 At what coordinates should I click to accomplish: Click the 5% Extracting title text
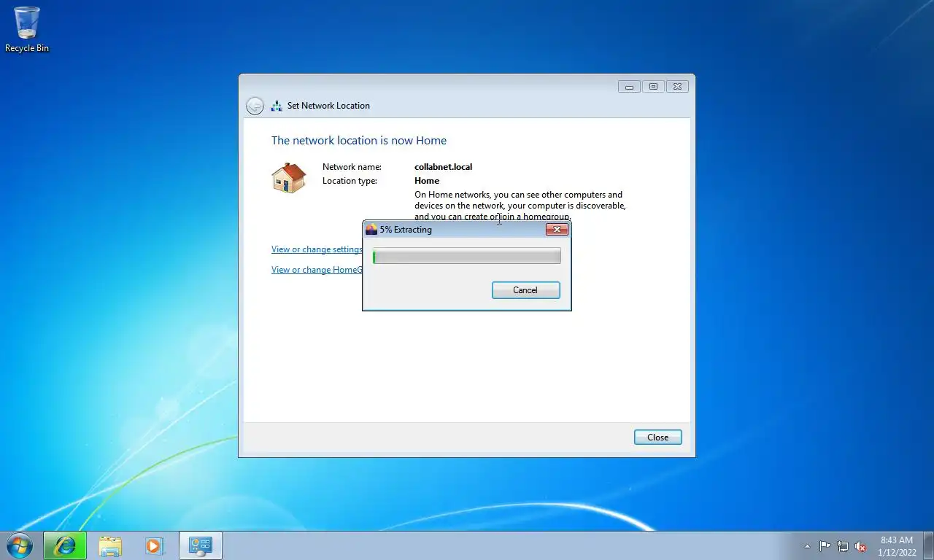[x=406, y=230]
